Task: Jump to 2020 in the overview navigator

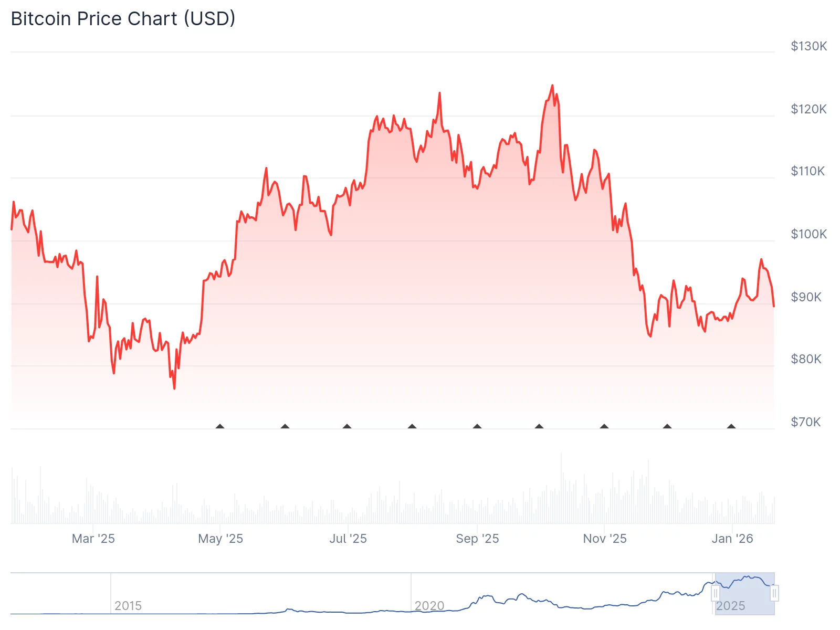Action: (x=429, y=606)
